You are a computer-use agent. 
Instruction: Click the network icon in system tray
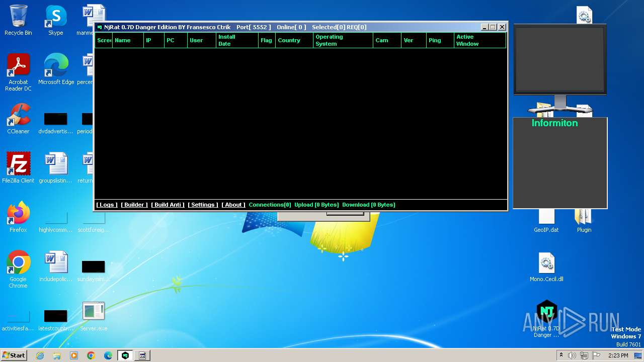[584, 355]
